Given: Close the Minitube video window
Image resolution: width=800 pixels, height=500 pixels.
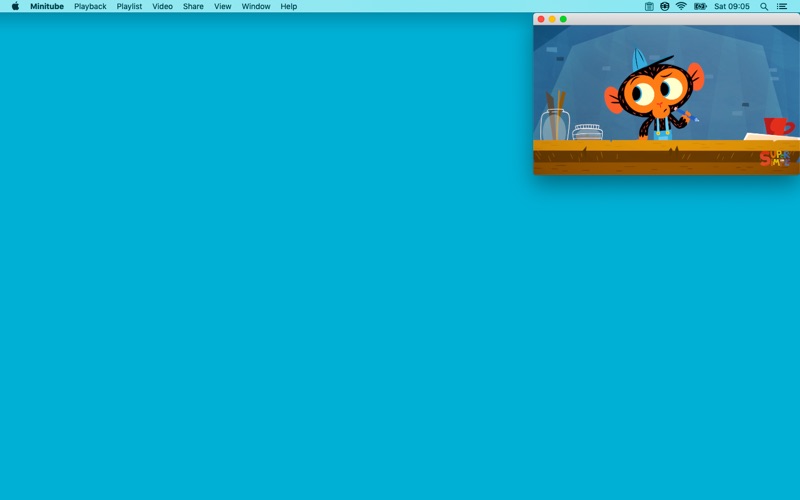Looking at the screenshot, I should point(541,19).
